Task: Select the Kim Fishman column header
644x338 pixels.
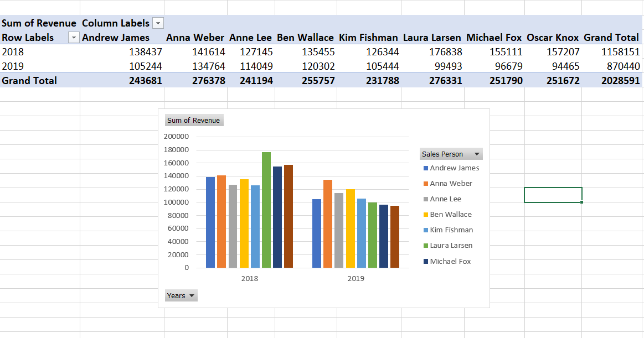Action: point(369,37)
